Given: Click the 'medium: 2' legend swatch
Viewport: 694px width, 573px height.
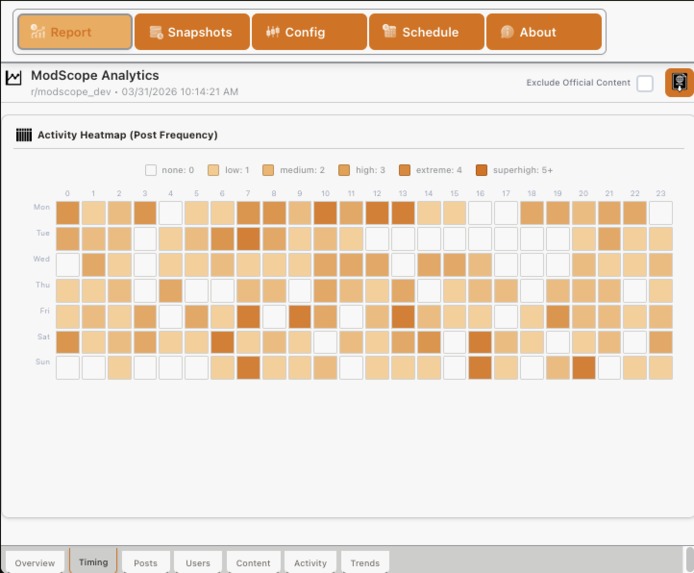Looking at the screenshot, I should click(268, 170).
